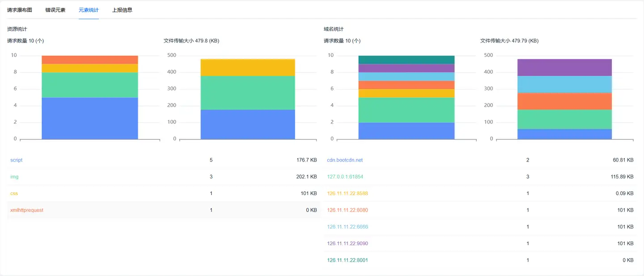This screenshot has height=276, width=644.
Task: Select the css resource row label
Action: click(x=14, y=194)
